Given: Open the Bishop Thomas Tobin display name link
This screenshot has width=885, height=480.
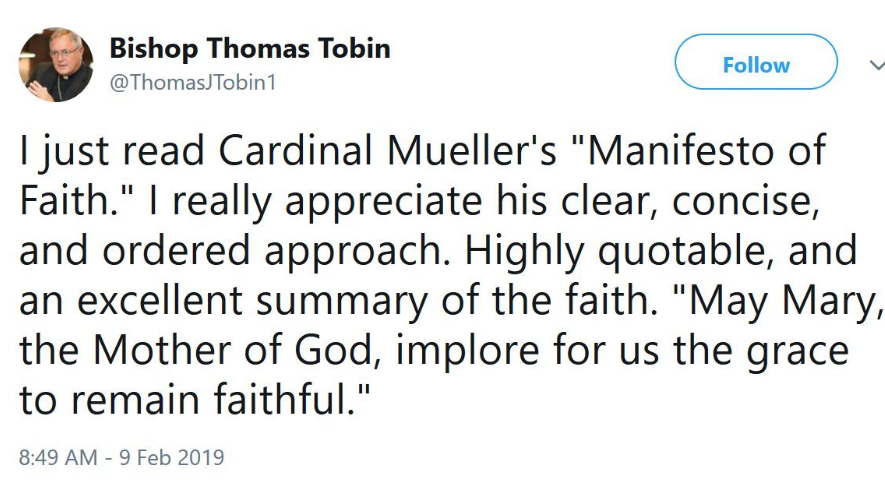Looking at the screenshot, I should (x=249, y=48).
